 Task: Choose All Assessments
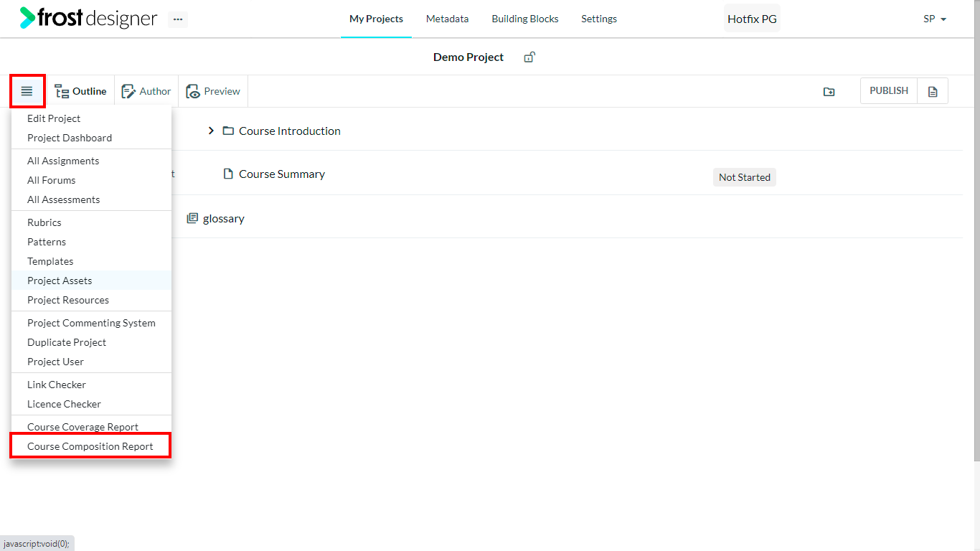point(91,199)
